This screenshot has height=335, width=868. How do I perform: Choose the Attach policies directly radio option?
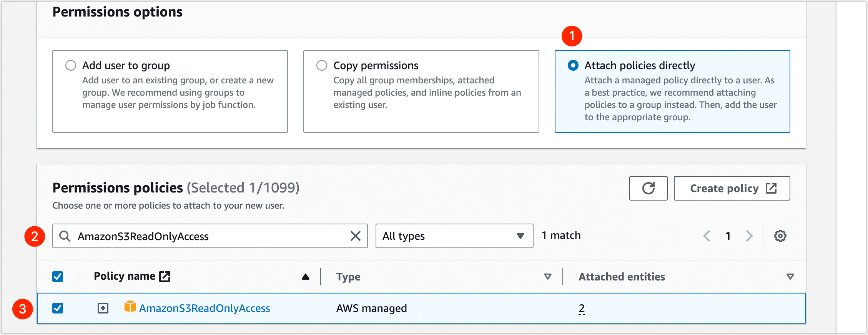[573, 65]
